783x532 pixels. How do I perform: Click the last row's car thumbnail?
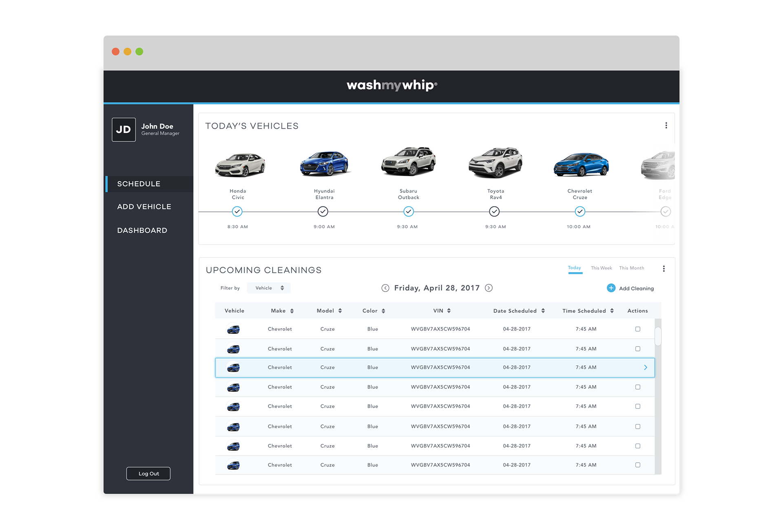pos(233,465)
